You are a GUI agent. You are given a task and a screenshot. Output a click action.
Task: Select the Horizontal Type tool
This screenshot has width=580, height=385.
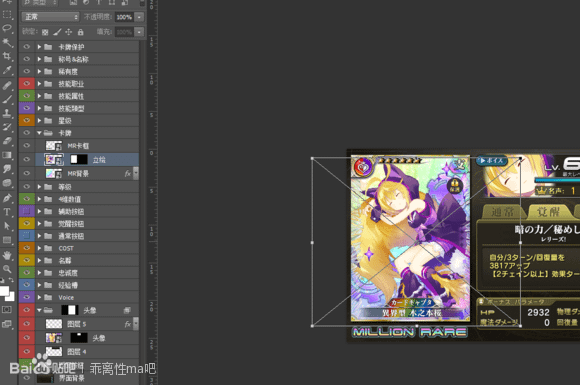(x=7, y=212)
